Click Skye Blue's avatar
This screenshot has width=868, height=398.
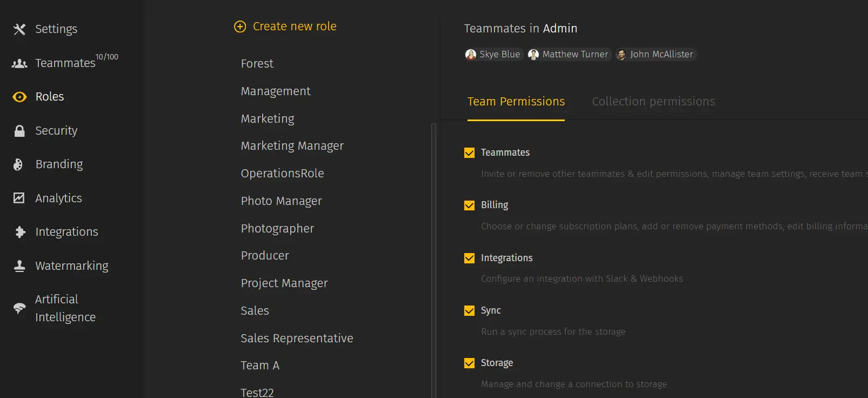click(x=471, y=55)
